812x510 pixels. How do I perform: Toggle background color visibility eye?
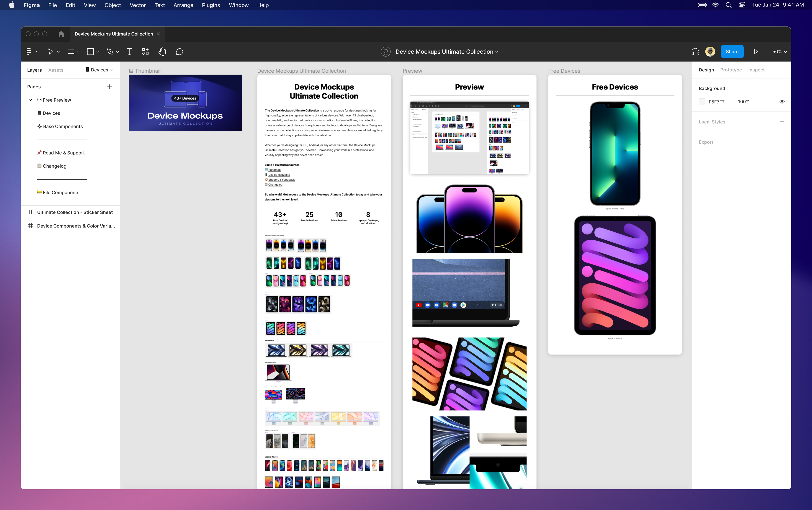click(782, 102)
